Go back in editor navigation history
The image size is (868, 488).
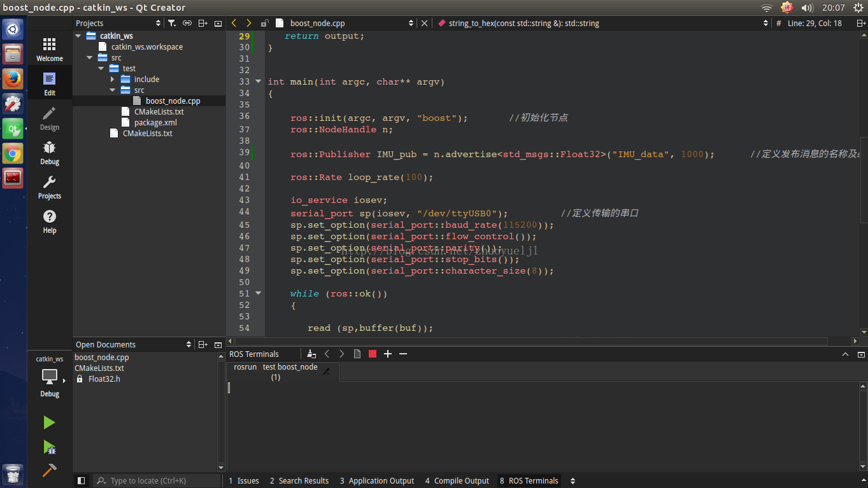(x=234, y=23)
